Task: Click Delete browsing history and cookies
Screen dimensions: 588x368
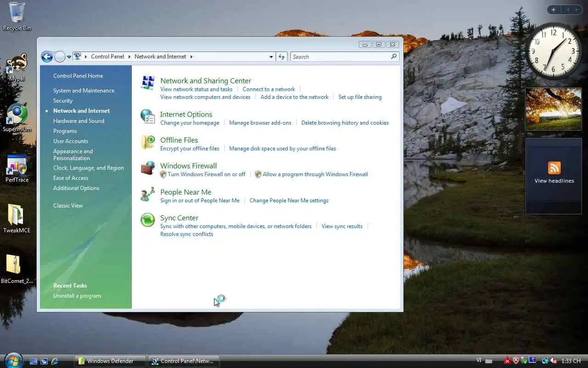Action: point(345,123)
